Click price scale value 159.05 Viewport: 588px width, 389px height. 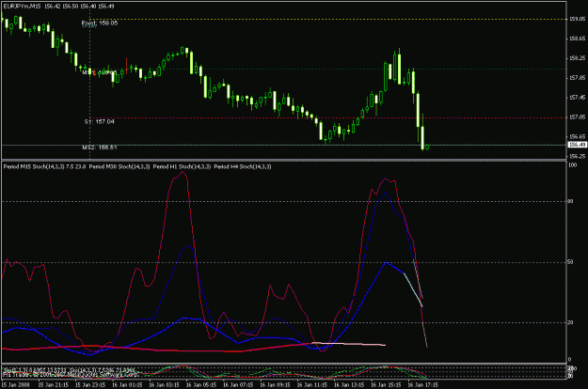click(x=577, y=19)
